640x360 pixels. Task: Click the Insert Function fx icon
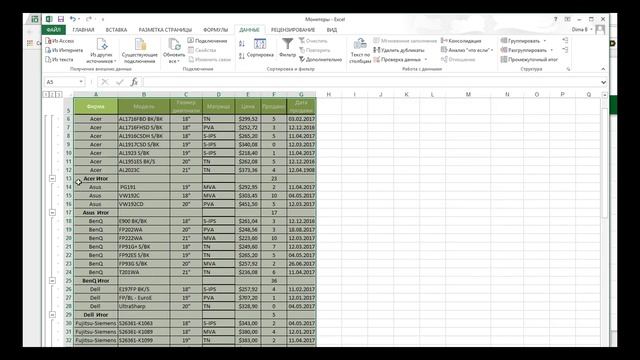pyautogui.click(x=134, y=82)
